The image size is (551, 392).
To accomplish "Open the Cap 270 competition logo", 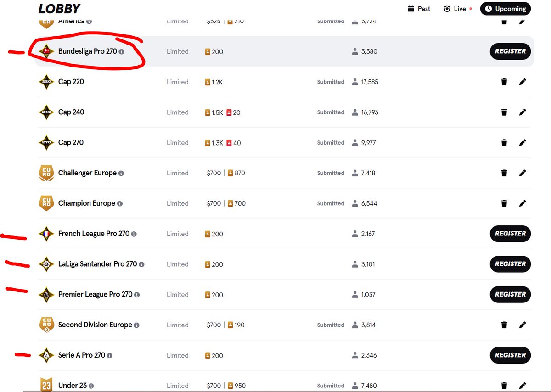I will click(x=46, y=142).
